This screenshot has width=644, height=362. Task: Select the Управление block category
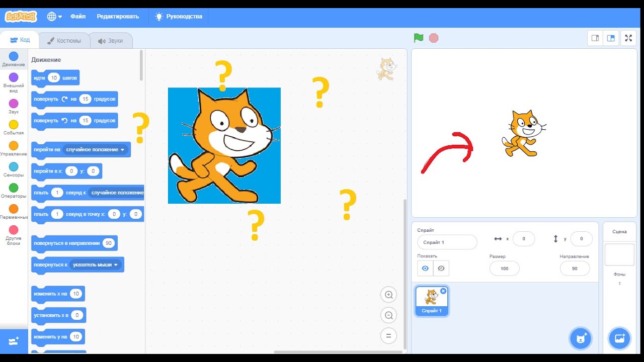pyautogui.click(x=14, y=149)
